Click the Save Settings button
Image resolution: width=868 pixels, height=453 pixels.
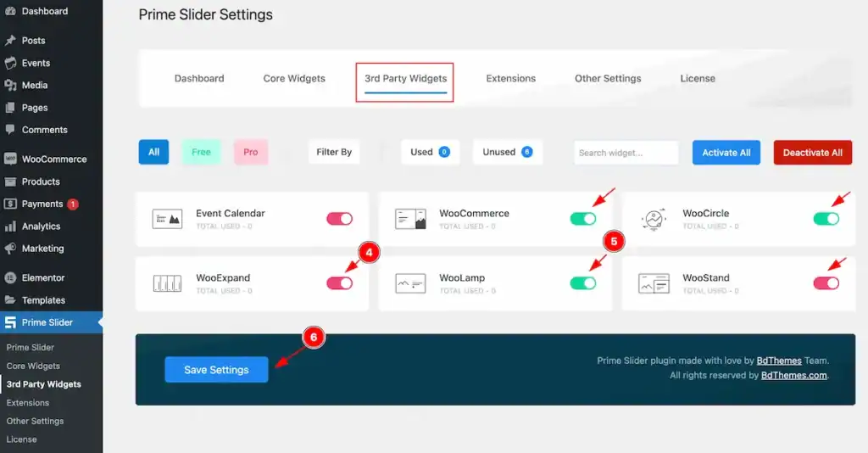[216, 370]
